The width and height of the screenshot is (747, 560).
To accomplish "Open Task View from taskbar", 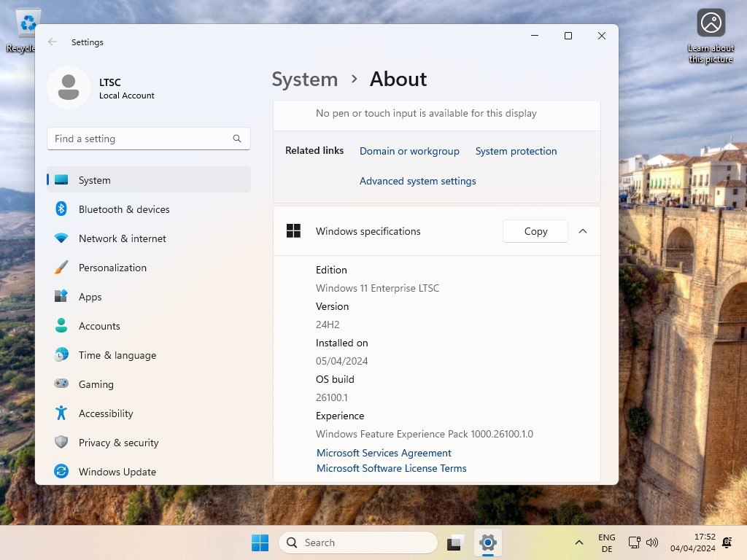I will 455,542.
